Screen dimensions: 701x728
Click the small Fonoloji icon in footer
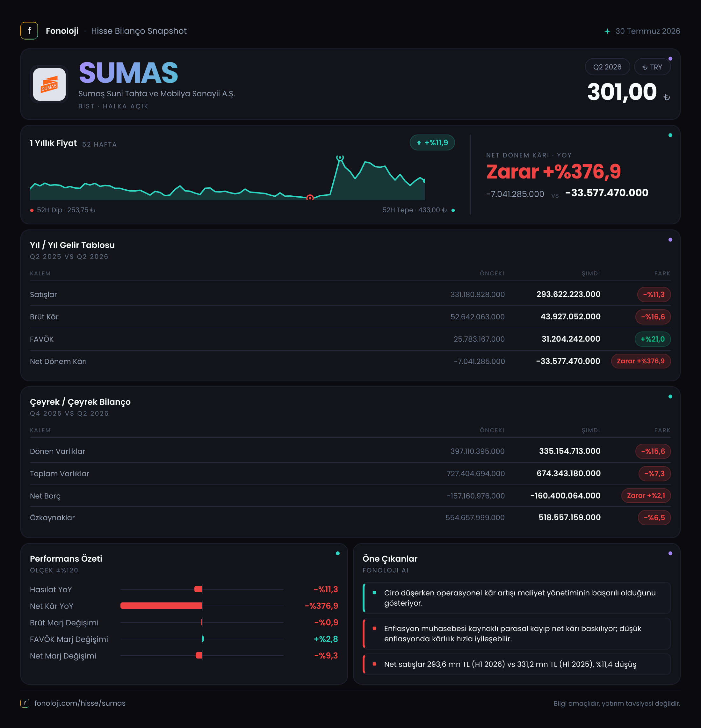coord(25,703)
